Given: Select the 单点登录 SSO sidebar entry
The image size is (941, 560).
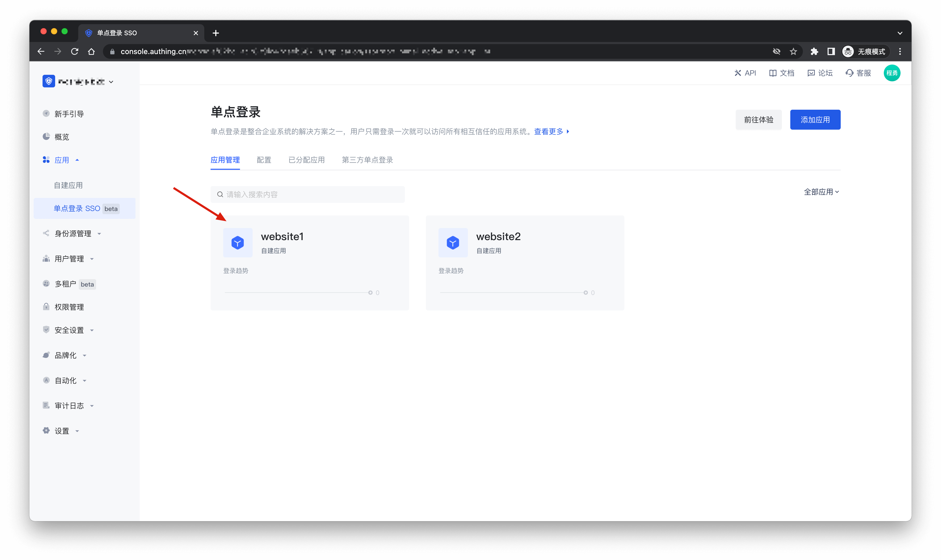Looking at the screenshot, I should [x=77, y=208].
